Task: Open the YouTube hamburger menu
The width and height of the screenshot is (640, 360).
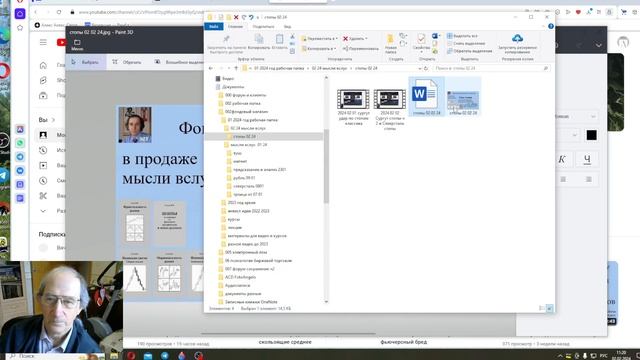Action: pos(43,42)
